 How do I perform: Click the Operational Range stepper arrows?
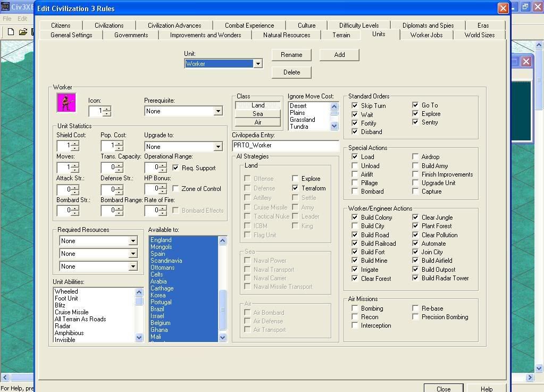(x=163, y=168)
